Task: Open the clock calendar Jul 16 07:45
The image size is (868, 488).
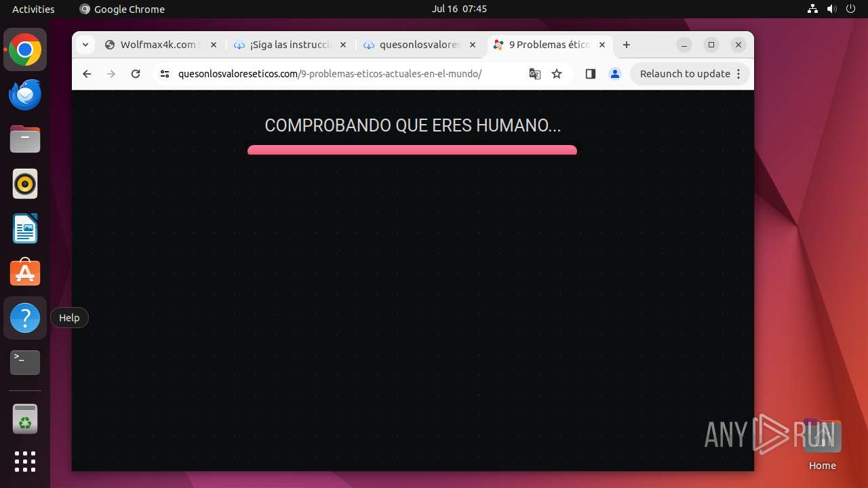Action: pyautogui.click(x=459, y=9)
